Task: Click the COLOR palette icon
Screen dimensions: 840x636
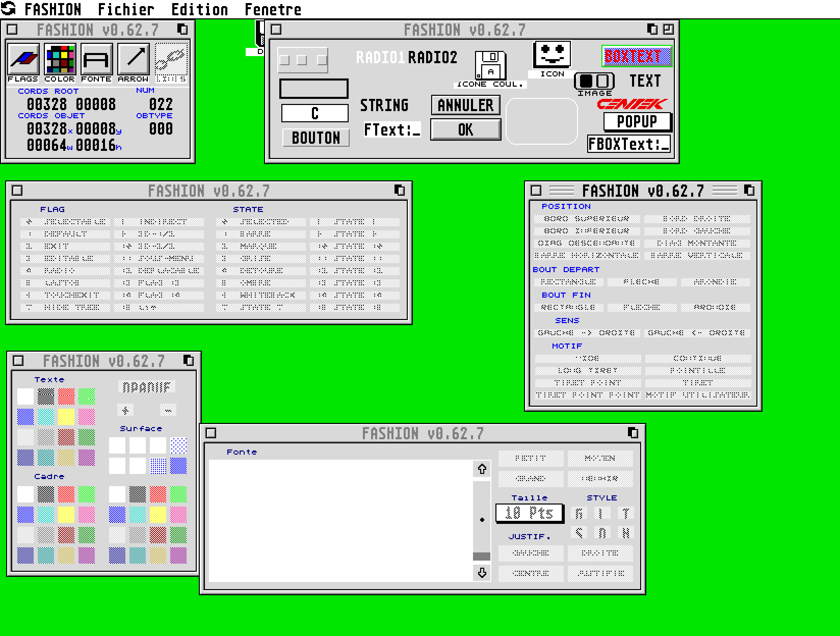Action: click(x=60, y=60)
